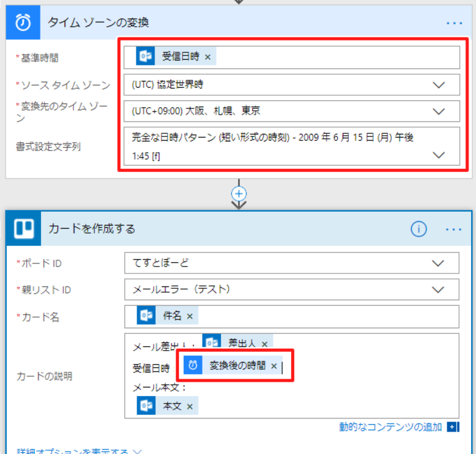Click the メール本文： text in the description
The width and height of the screenshot is (476, 454).
click(159, 387)
